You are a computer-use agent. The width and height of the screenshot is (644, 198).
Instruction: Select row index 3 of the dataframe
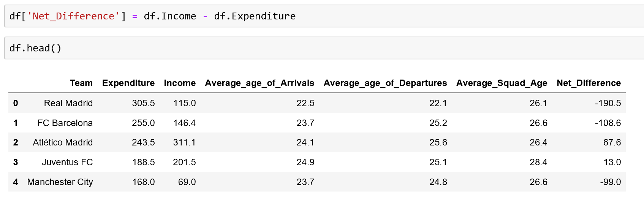click(x=16, y=162)
